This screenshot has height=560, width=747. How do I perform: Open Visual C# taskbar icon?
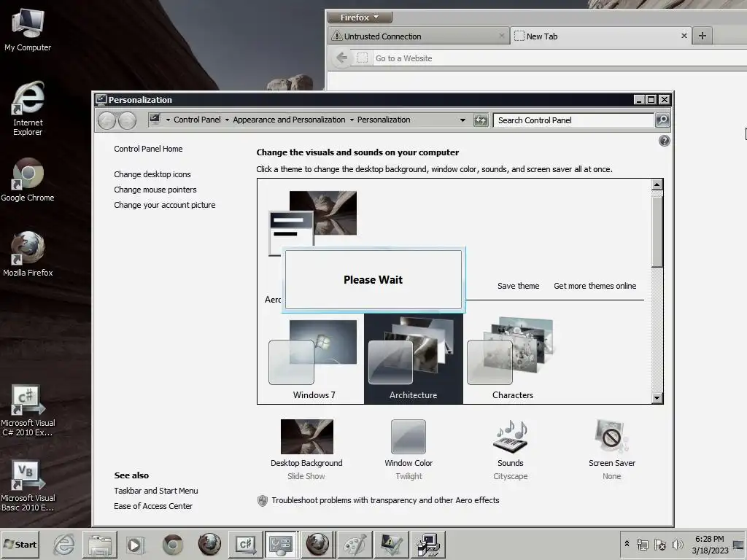click(245, 544)
